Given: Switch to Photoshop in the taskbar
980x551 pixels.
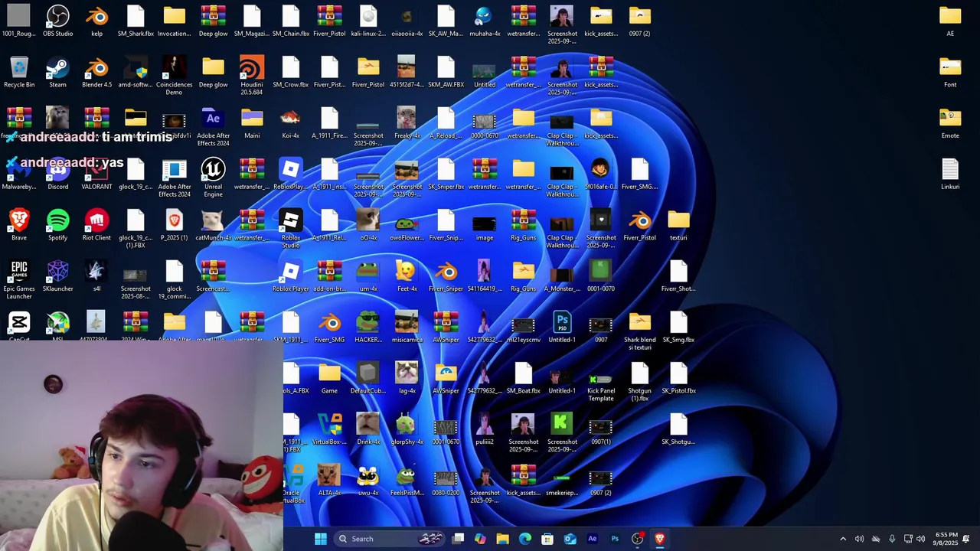Looking at the screenshot, I should pos(615,539).
